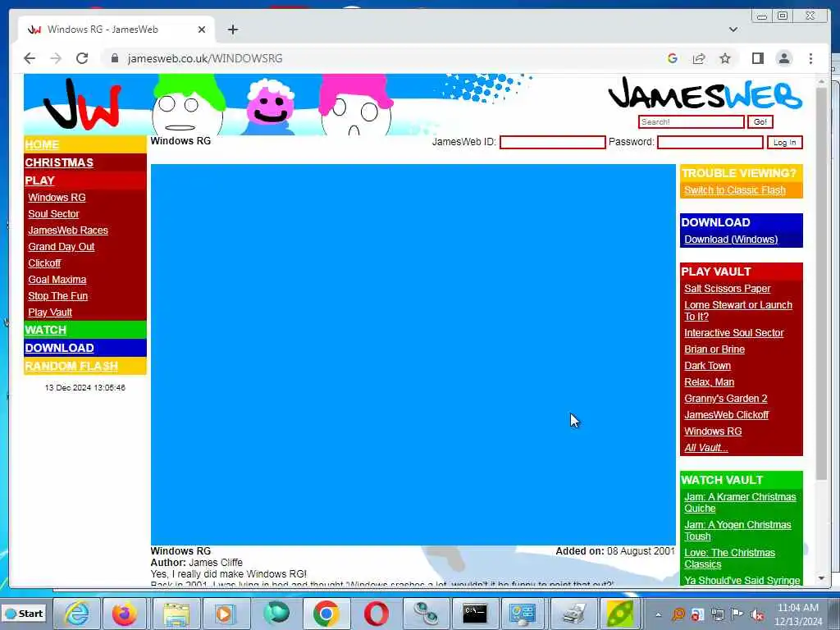The image size is (840, 630).
Task: Click the blue Flash game area
Action: [413, 354]
